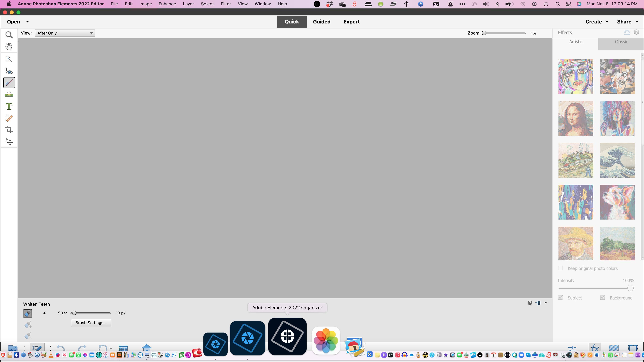
Task: Select the Quick Selection tool
Action: coord(9,59)
